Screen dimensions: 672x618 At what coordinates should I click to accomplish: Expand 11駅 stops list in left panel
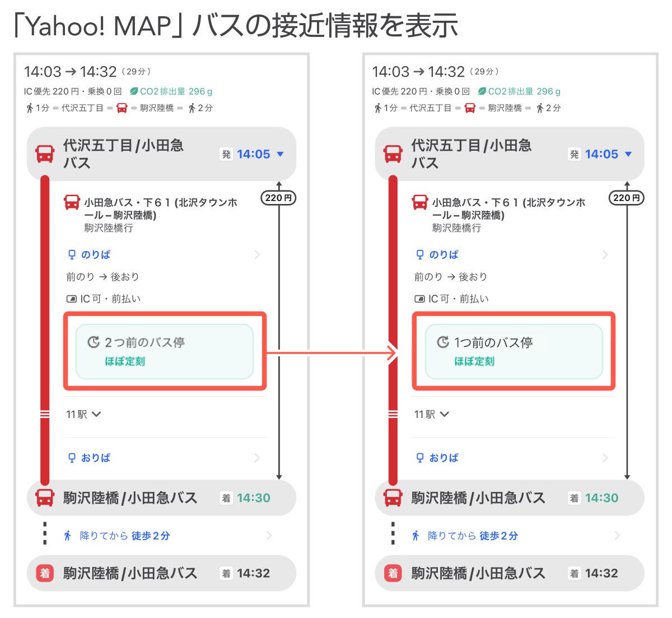(83, 414)
